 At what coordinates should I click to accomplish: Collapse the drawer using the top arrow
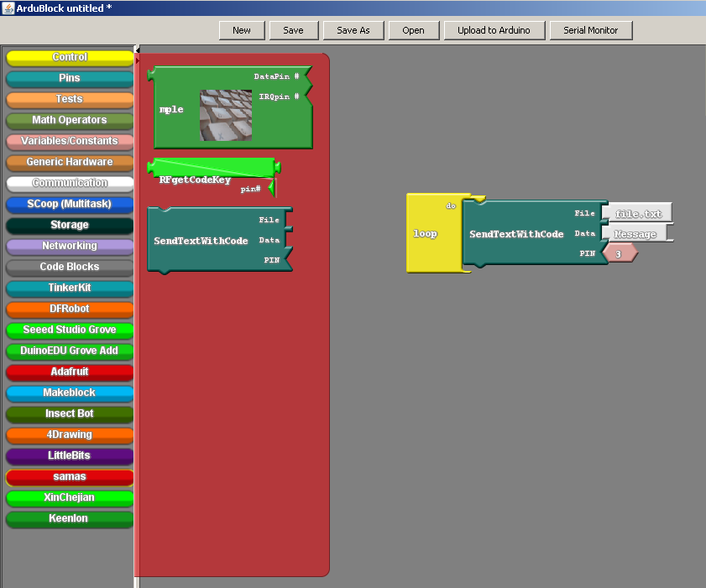click(x=138, y=49)
